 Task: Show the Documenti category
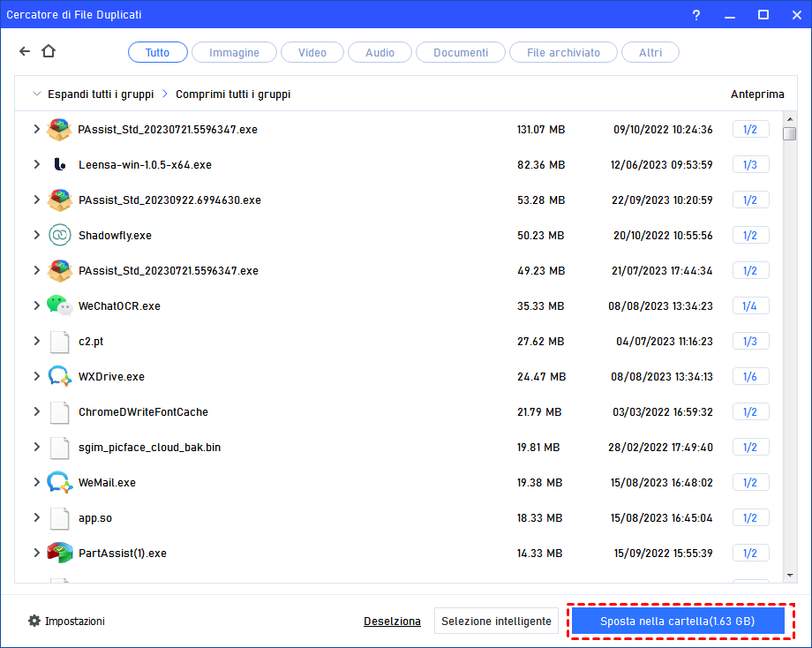coord(461,52)
